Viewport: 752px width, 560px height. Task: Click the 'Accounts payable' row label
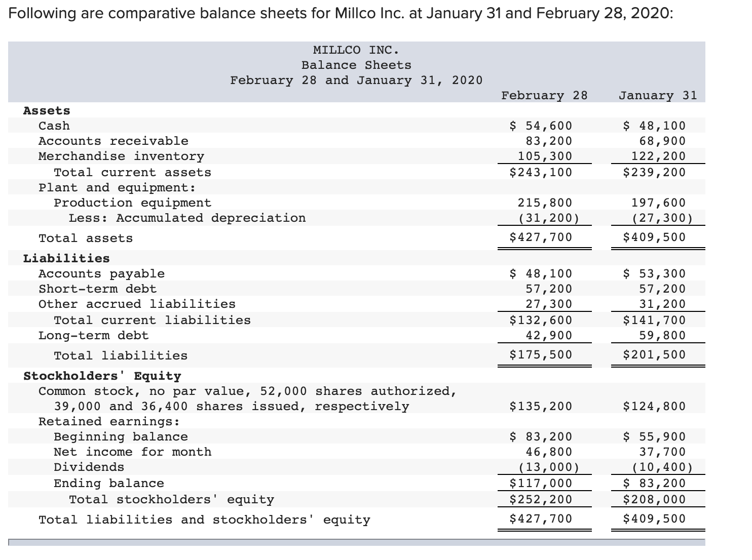pos(102,273)
